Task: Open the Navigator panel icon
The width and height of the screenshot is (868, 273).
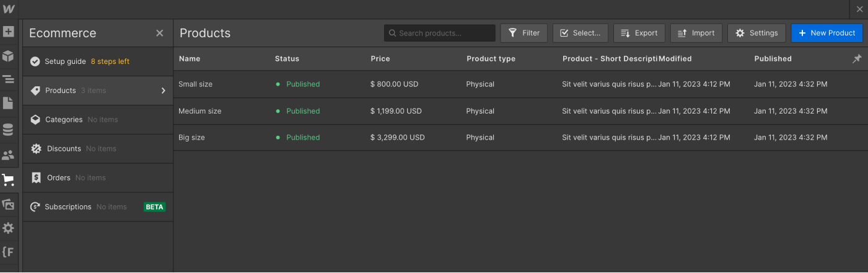Action: point(8,79)
